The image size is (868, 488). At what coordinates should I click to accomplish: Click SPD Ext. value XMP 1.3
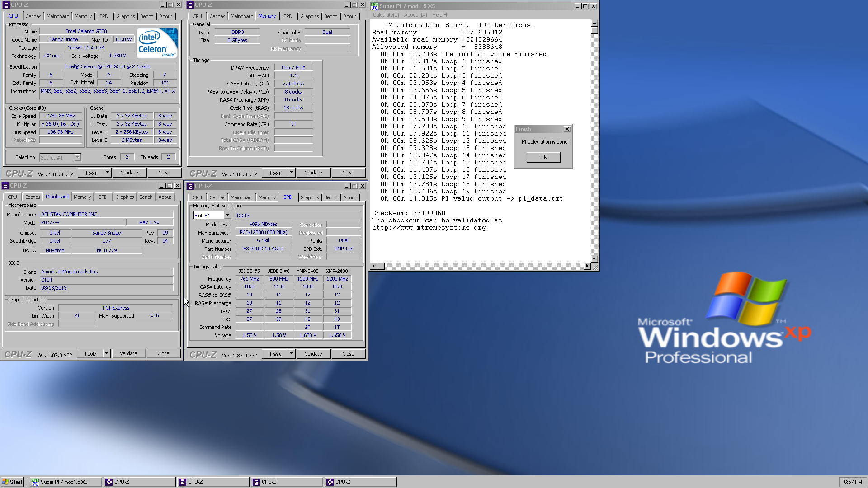pyautogui.click(x=343, y=249)
